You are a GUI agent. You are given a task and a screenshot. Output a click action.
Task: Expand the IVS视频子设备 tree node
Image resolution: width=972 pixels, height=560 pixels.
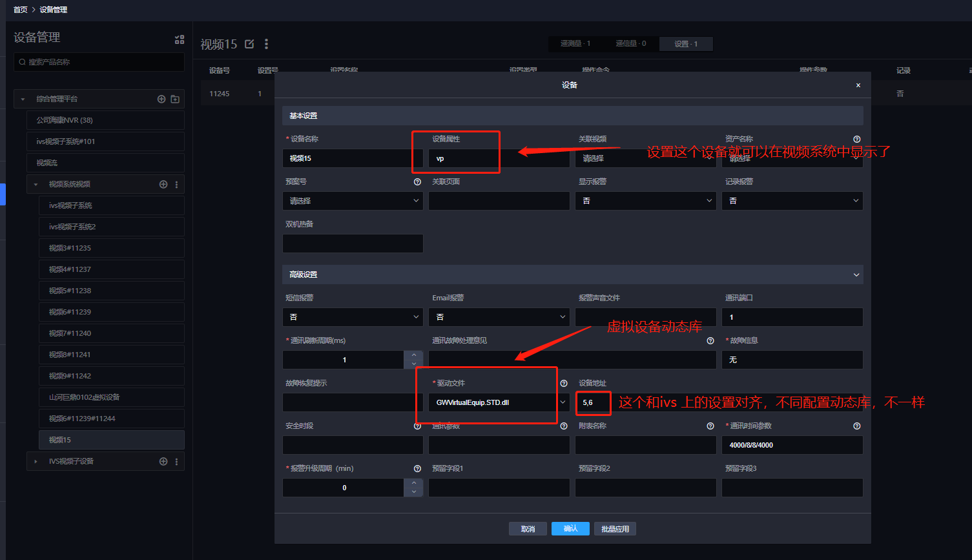coord(36,461)
